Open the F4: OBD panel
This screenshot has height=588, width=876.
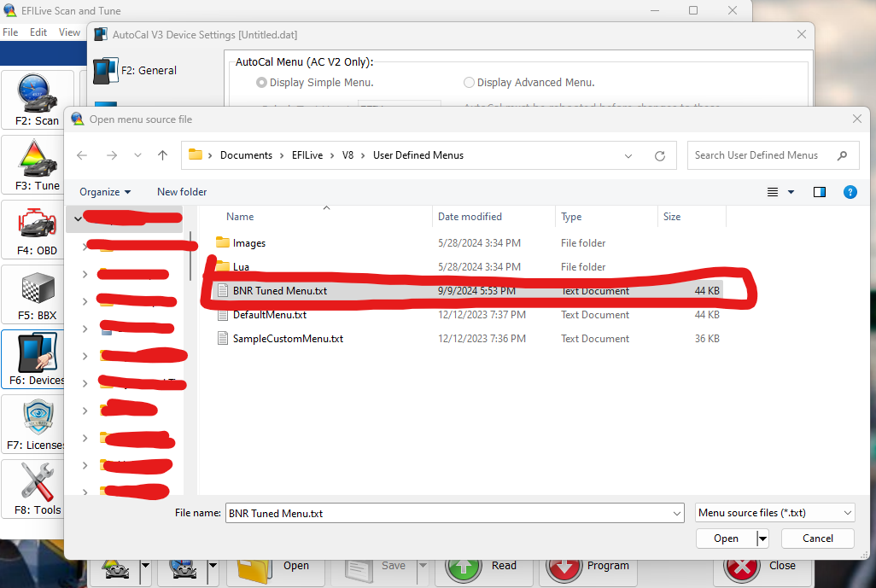pos(37,230)
